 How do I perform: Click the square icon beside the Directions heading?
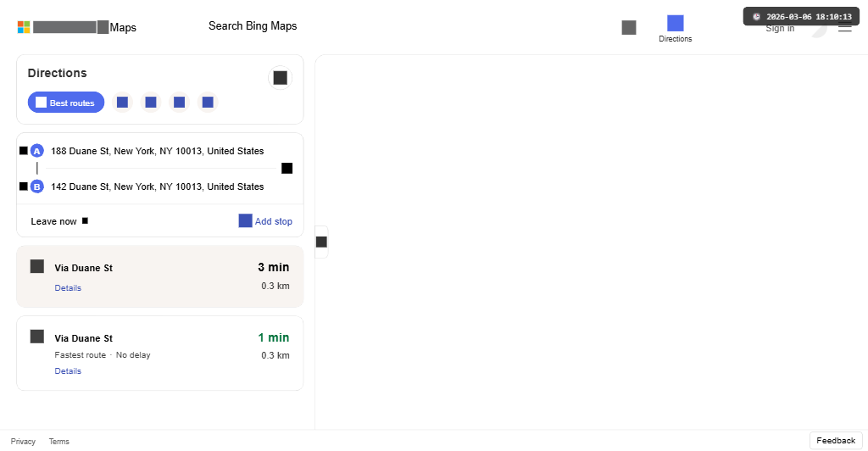(281, 78)
